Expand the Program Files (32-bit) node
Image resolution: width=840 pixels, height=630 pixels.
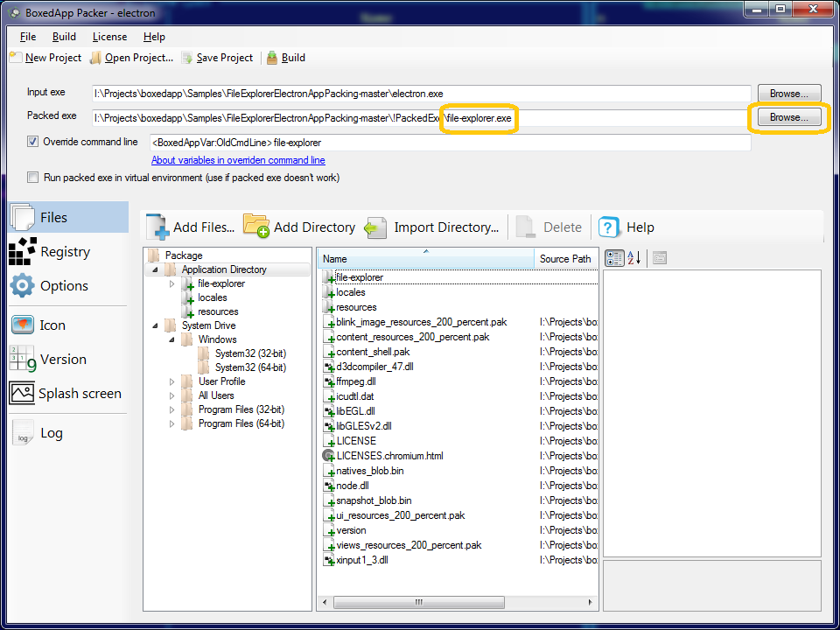172,409
